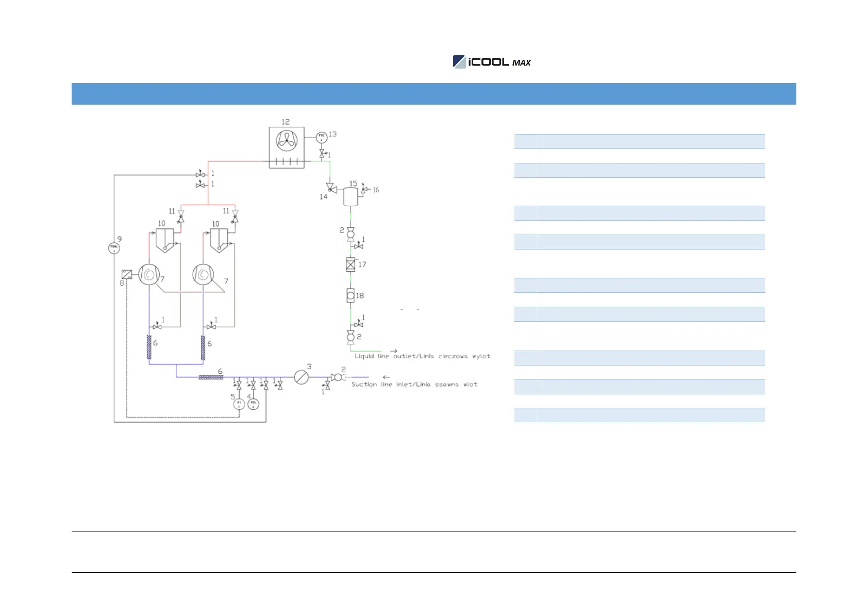Click the PSHL gauge labeled 9

click(x=114, y=248)
